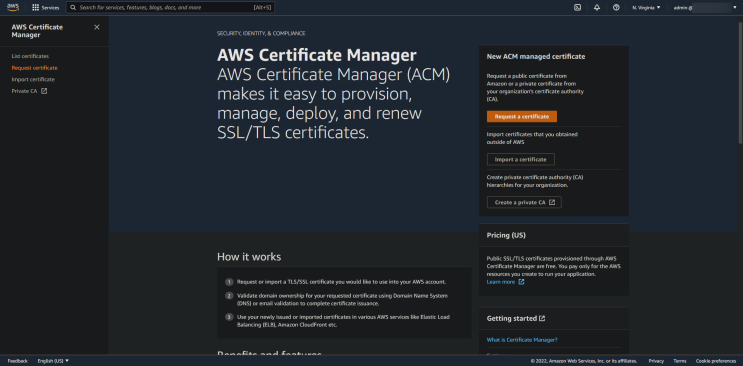Image resolution: width=743 pixels, height=366 pixels.
Task: Open the AWS logo home link
Action: pyautogui.click(x=13, y=8)
